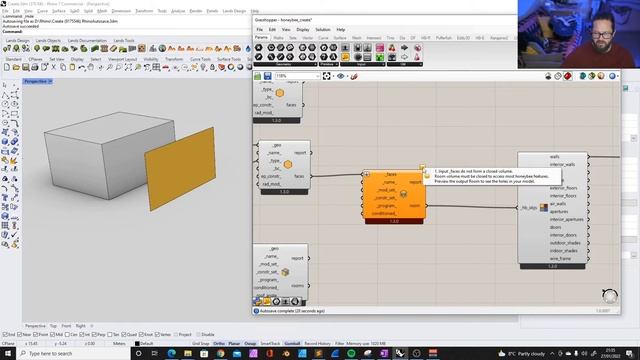Image resolution: width=640 pixels, height=360 pixels.
Task: Click the New file icon in Rhino's Standard toolbar
Action: [7, 67]
